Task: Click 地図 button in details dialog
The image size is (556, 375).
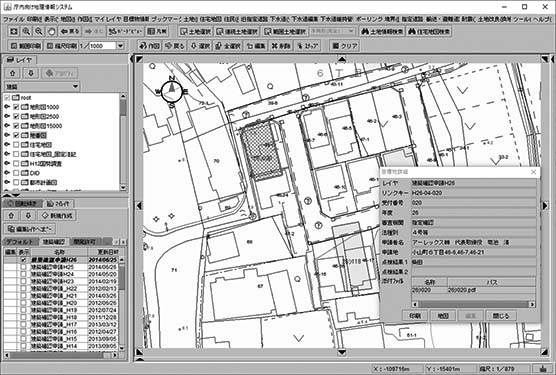Action: pos(443,315)
